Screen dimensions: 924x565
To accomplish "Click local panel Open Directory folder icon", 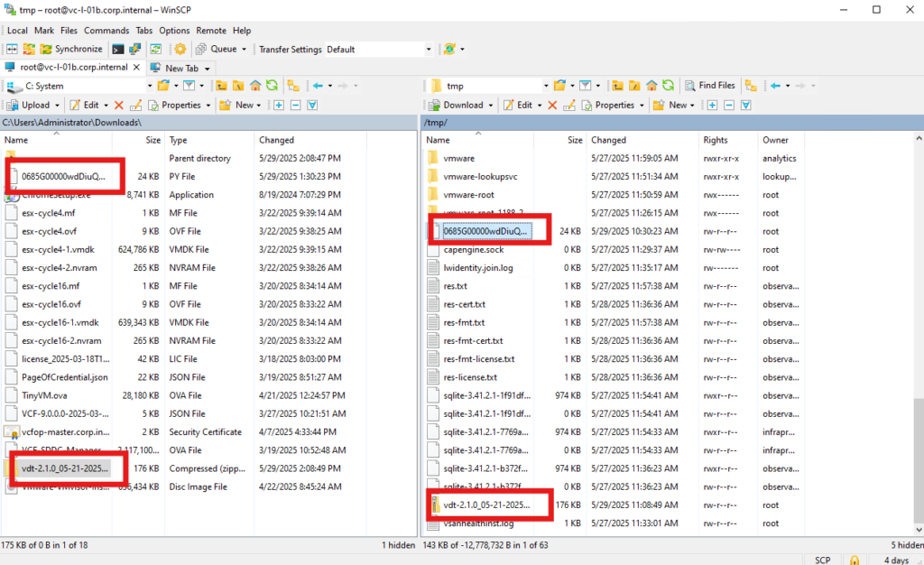I will (163, 86).
